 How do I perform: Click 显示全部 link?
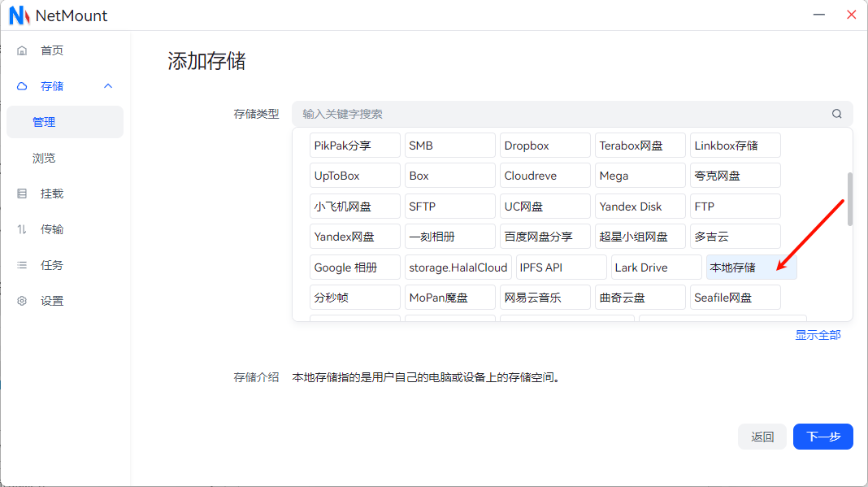coord(818,335)
